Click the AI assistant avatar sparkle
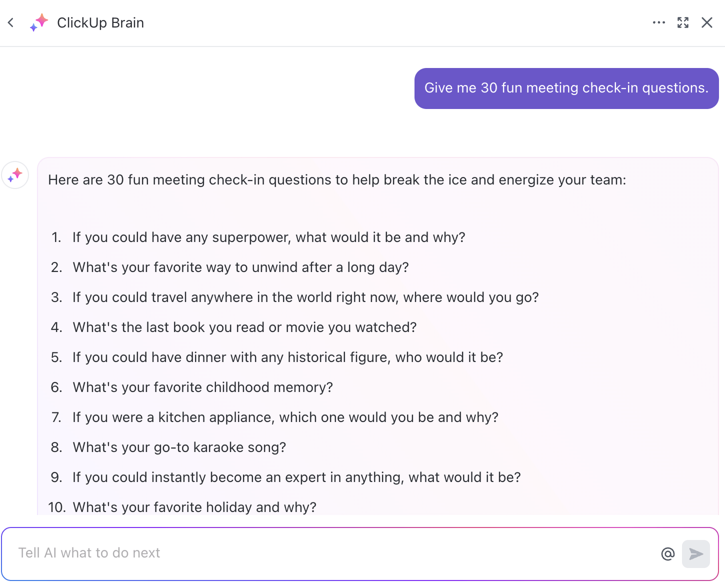725x588 pixels. click(15, 175)
